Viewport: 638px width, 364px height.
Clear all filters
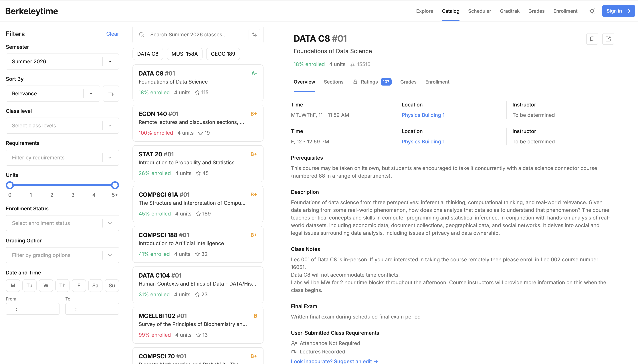(x=112, y=34)
